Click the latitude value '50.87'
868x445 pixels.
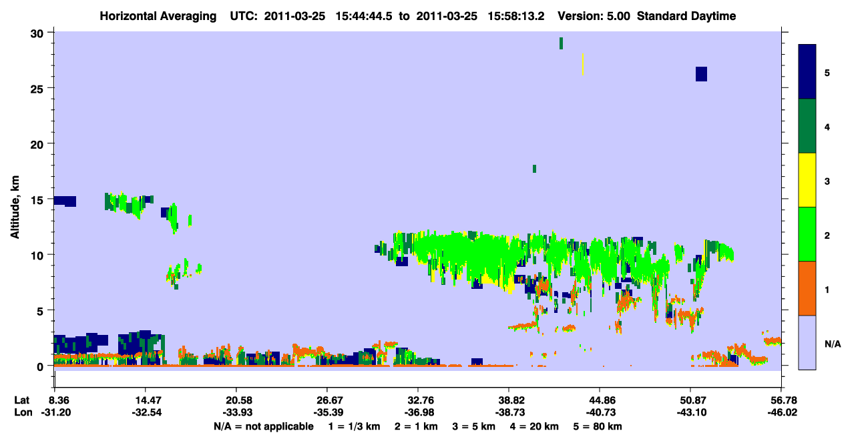(x=690, y=400)
